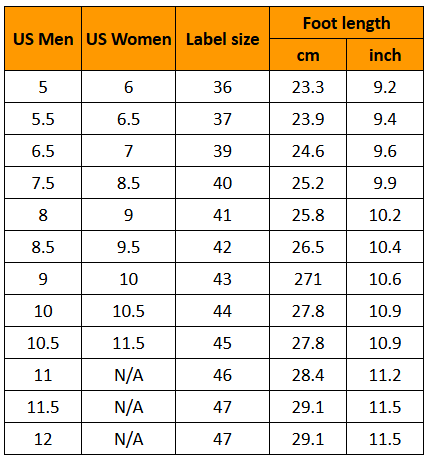
Task: Select the 26.5 cm cell
Action: pyautogui.click(x=308, y=247)
